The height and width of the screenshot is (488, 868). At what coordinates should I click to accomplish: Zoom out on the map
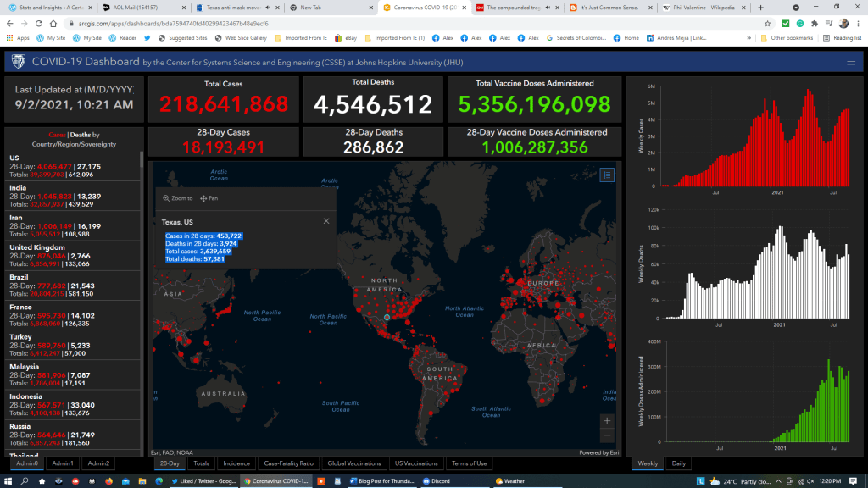(606, 435)
